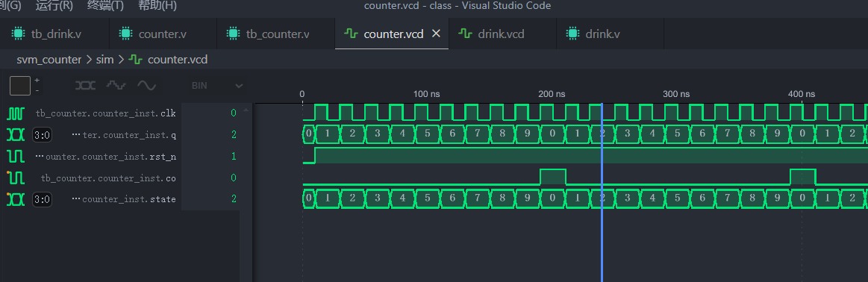Click counter.vcd in the breadcrumb
This screenshot has width=868, height=282.
coord(178,60)
